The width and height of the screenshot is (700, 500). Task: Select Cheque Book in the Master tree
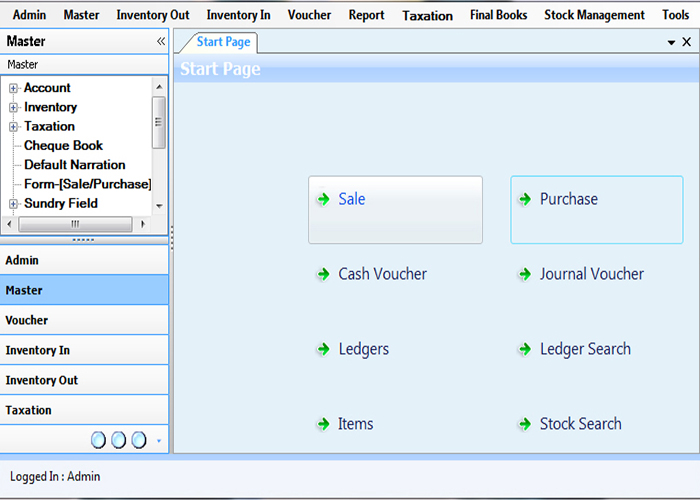[63, 146]
